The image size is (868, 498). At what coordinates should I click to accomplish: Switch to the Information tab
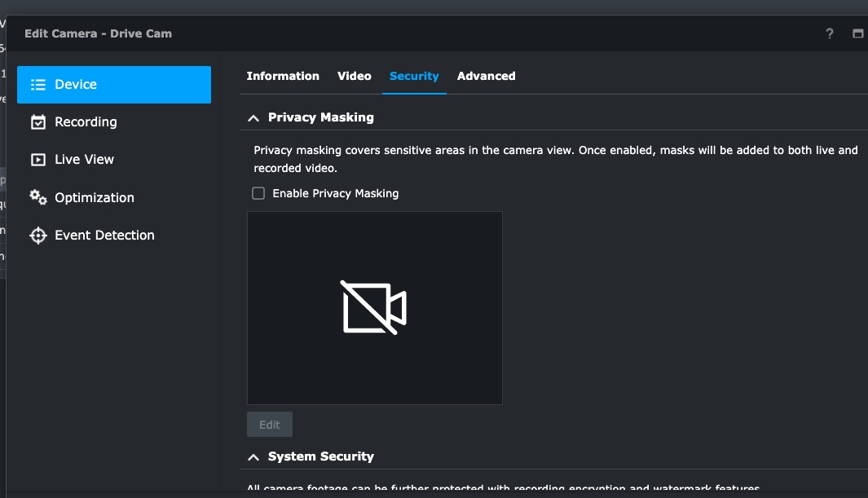pos(283,76)
